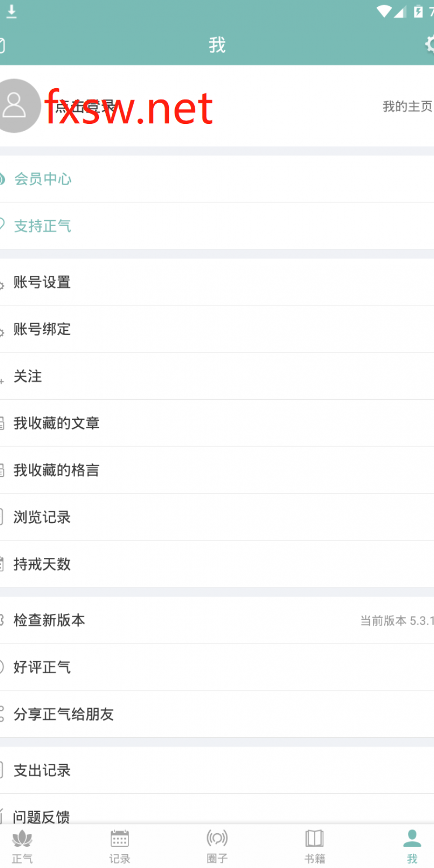Tap 分享正气给朋友 share row
The width and height of the screenshot is (434, 868).
[217, 714]
